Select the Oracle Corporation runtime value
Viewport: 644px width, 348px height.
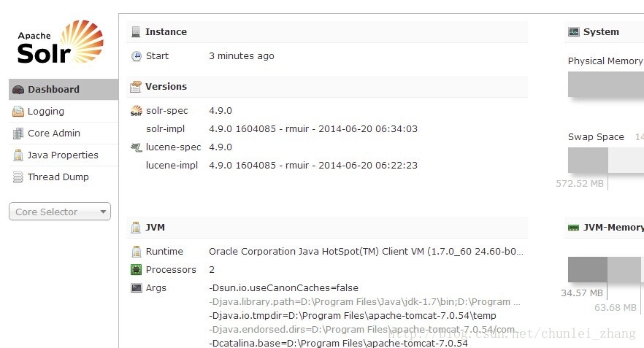coord(366,252)
